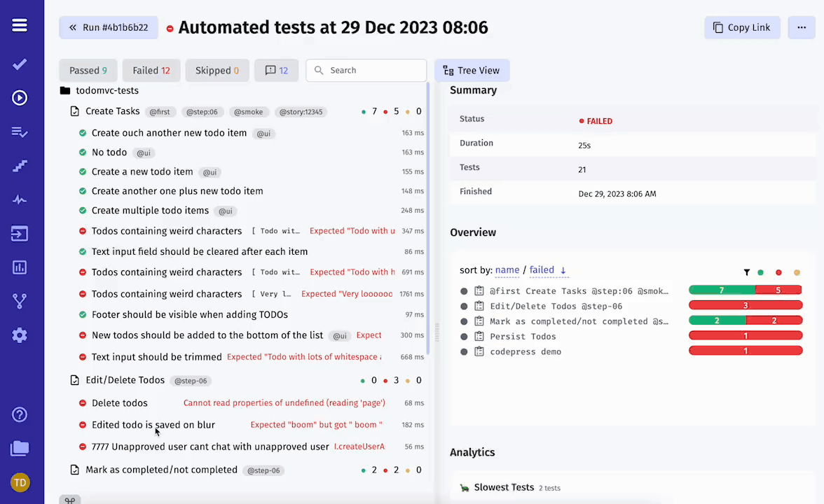Open the Runs play-circle sidebar icon
The height and width of the screenshot is (504, 824).
click(20, 98)
